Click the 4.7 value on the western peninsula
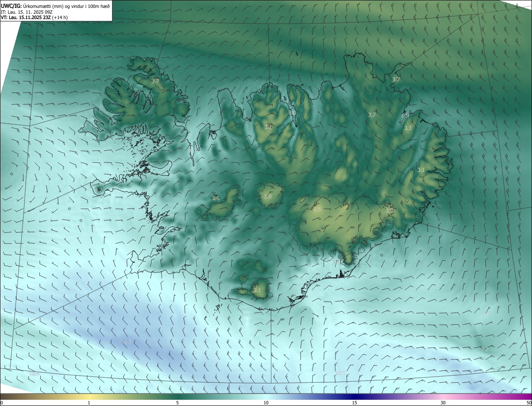Viewport: 532px width, 406px height. [99, 190]
